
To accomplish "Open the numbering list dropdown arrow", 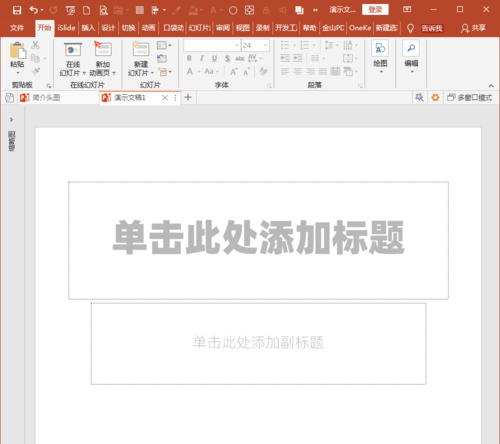I will pos(314,45).
